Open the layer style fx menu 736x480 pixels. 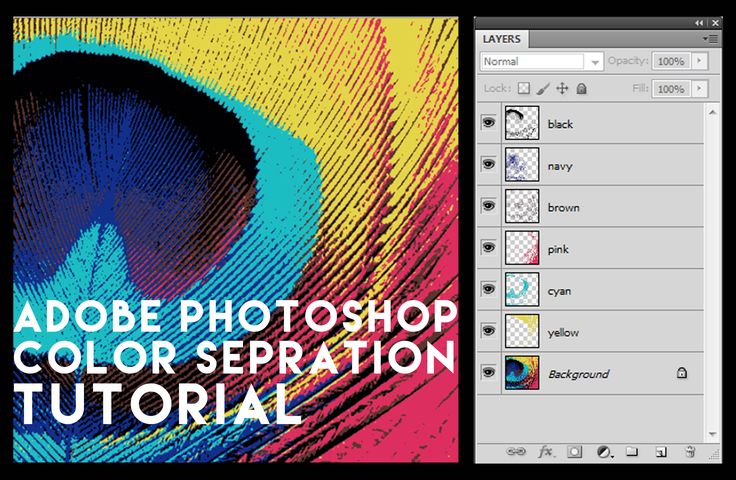click(546, 451)
